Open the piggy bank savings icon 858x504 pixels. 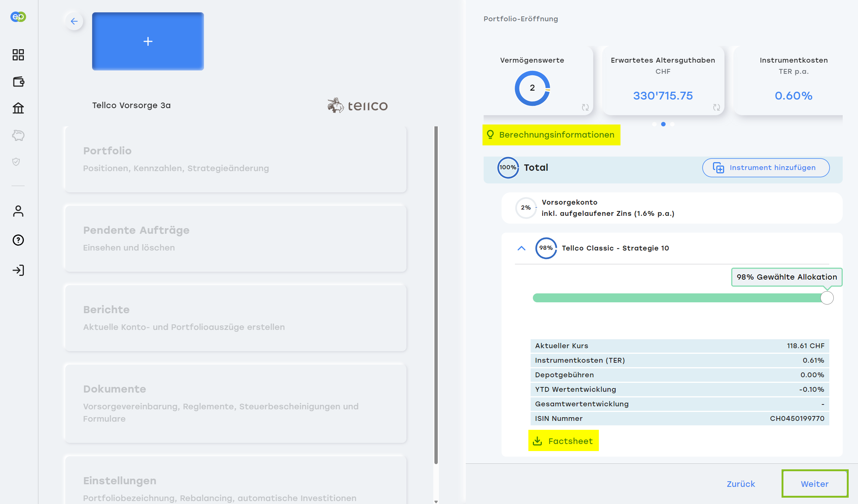(x=18, y=135)
